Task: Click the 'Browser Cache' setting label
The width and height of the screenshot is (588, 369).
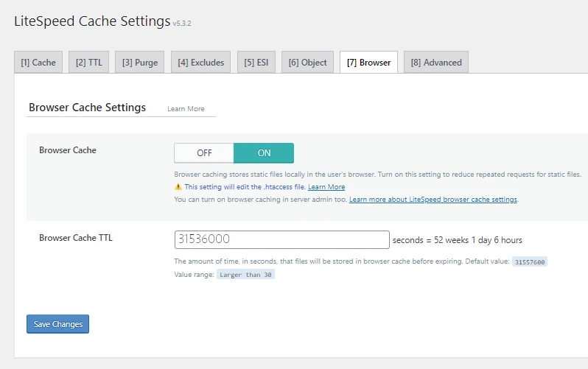Action: coord(68,150)
